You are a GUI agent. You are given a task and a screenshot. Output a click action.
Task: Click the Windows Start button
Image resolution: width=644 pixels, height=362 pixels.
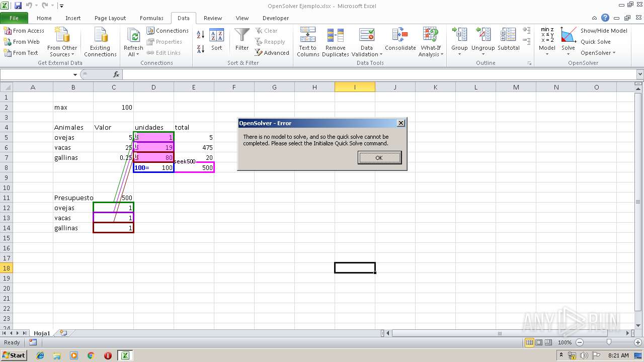click(14, 355)
